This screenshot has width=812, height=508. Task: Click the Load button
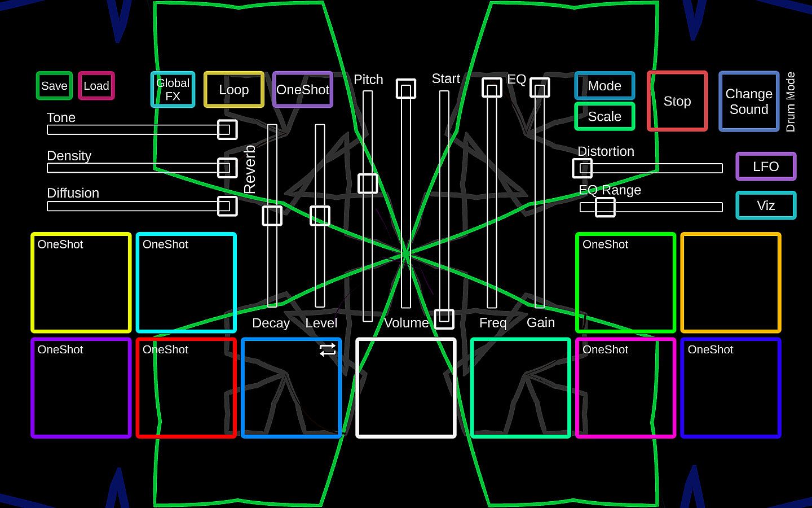pyautogui.click(x=96, y=86)
